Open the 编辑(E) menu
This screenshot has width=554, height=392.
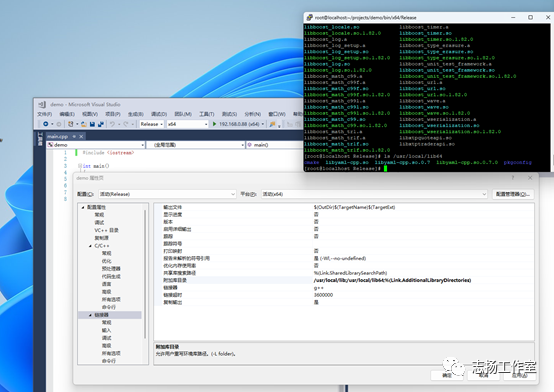[x=67, y=114]
